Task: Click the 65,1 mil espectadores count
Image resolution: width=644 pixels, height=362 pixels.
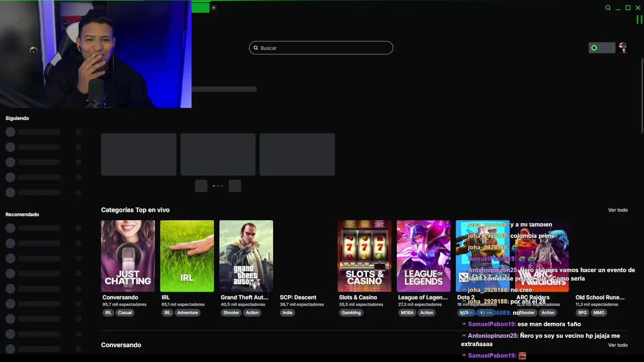Action: point(183,305)
